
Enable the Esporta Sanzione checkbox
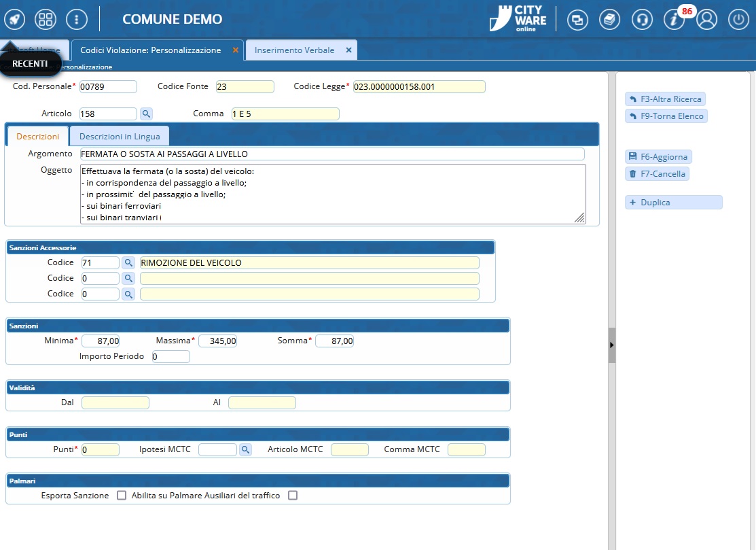pyautogui.click(x=122, y=496)
